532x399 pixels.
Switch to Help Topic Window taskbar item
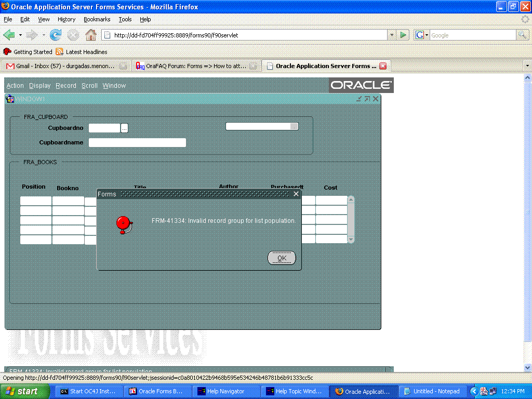pos(294,391)
